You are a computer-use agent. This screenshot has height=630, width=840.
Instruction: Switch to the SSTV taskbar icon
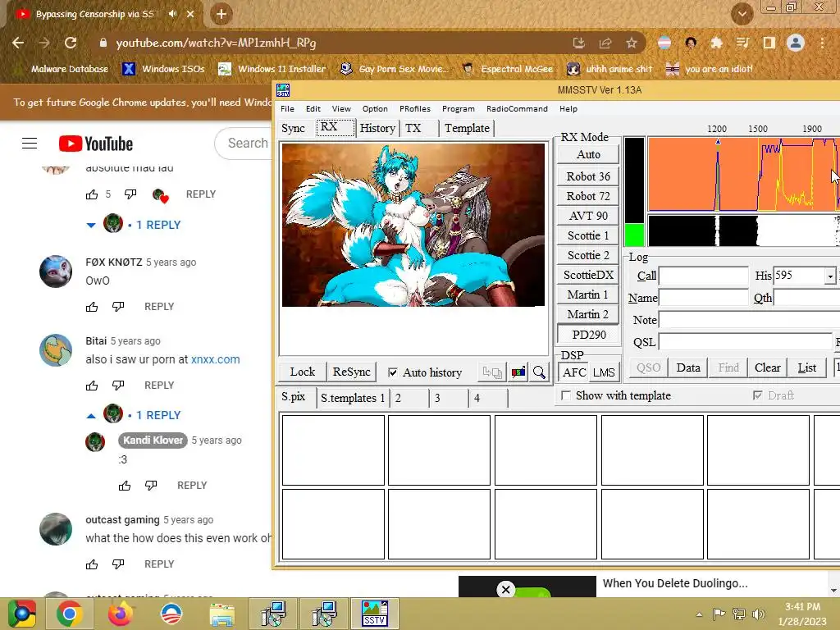[374, 614]
